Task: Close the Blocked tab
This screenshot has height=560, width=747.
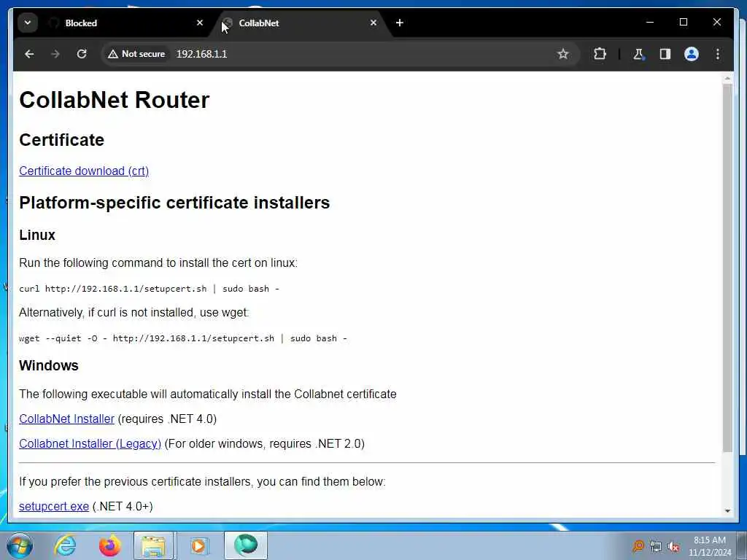Action: click(x=200, y=23)
